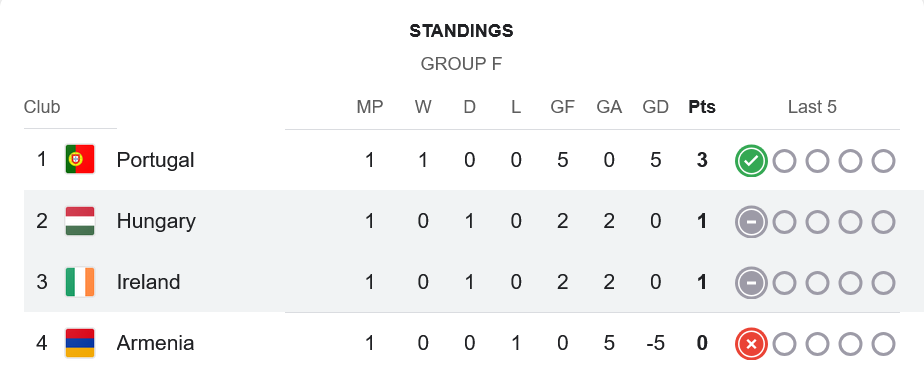Click the GROUP F label
924x390 pixels.
[461, 64]
